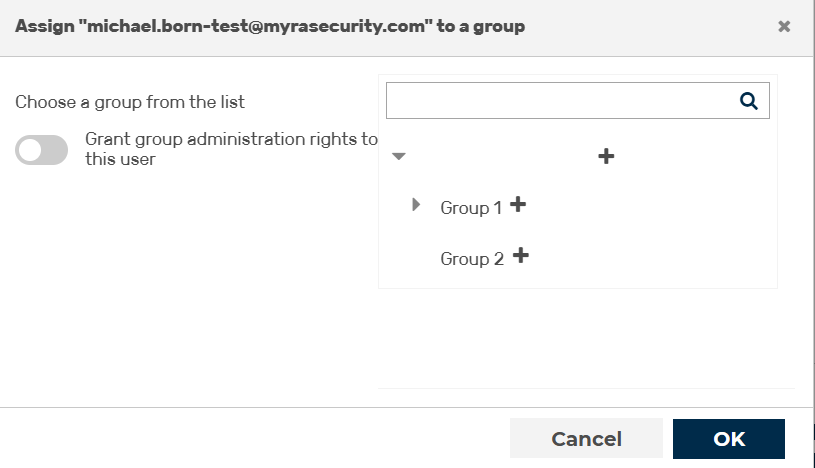Click plus icon next to root group

click(606, 156)
